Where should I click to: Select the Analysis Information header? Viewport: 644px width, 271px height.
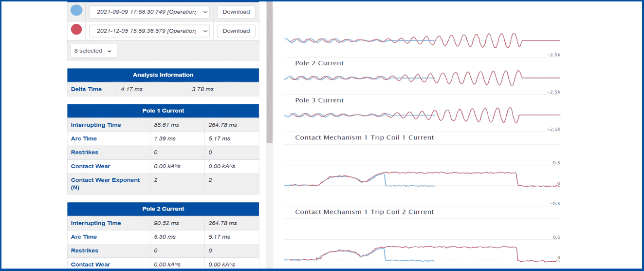pos(163,75)
